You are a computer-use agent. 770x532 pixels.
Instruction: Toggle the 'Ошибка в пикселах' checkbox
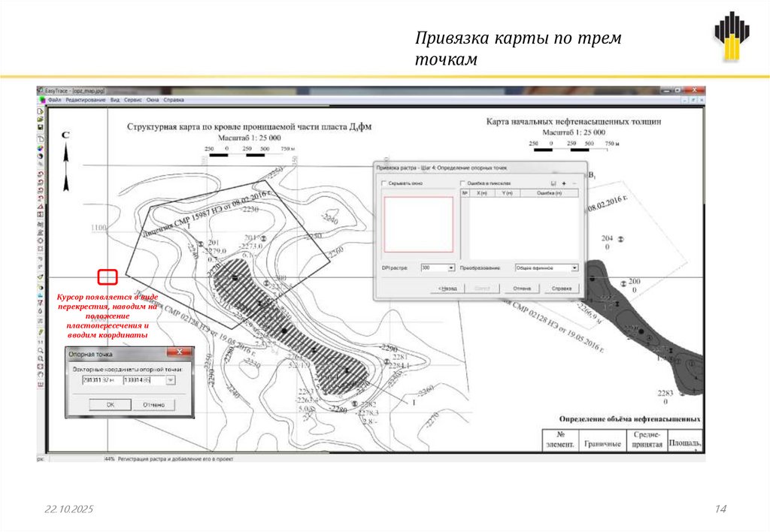(462, 183)
